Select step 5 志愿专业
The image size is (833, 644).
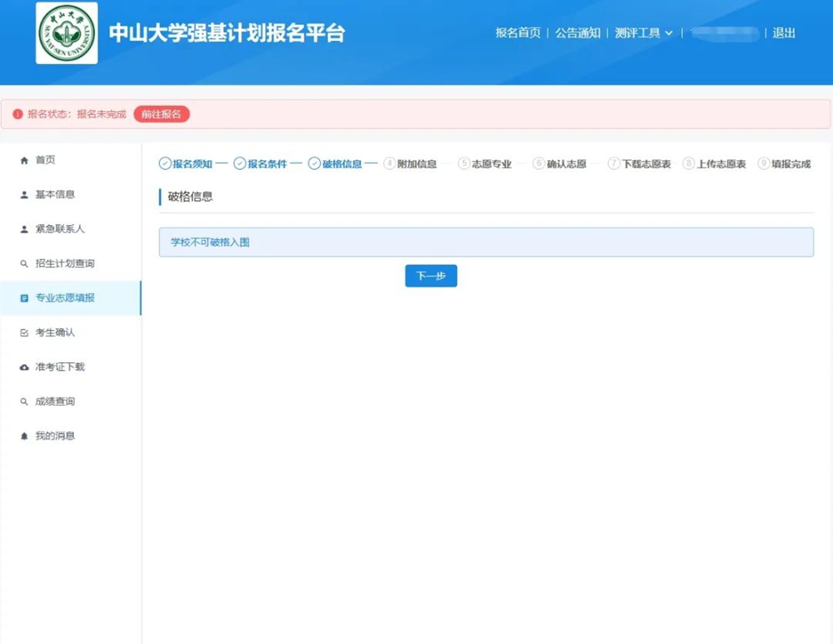coord(485,164)
